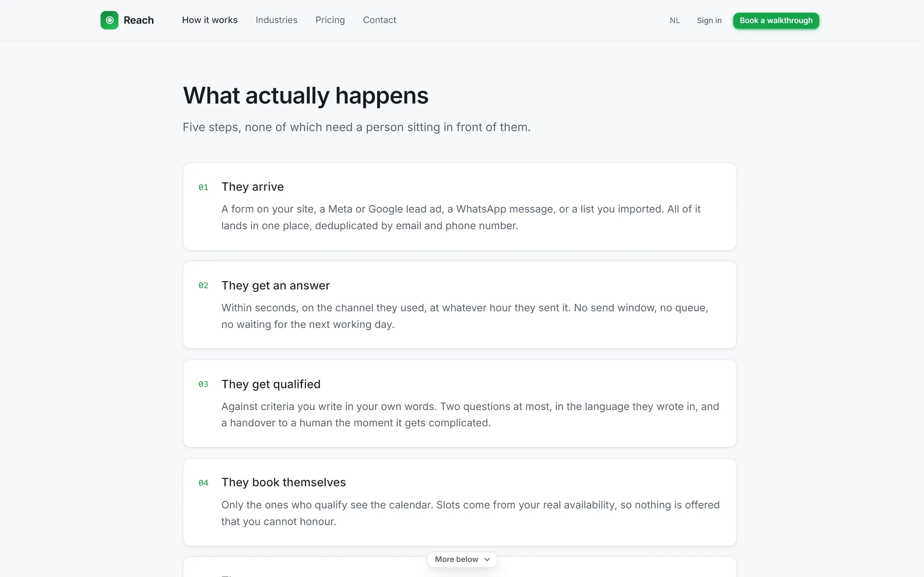The height and width of the screenshot is (577, 924).
Task: Select the They book themselves heading
Action: [x=283, y=482]
